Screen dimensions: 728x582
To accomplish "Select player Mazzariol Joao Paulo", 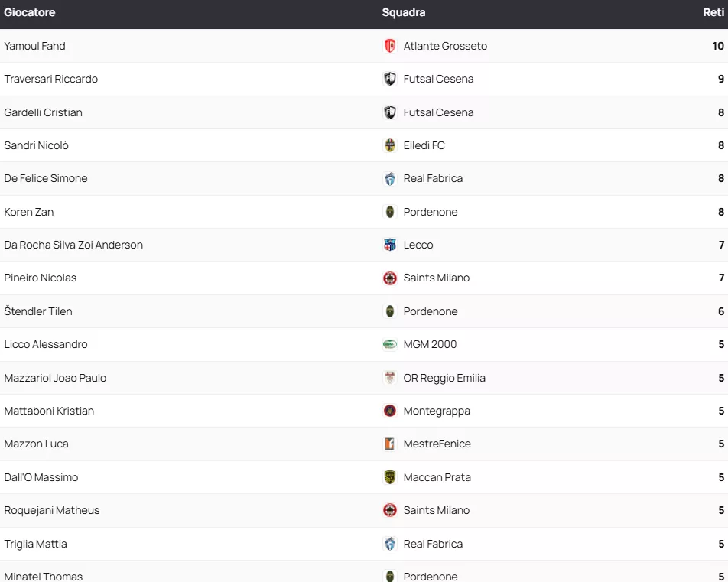I will pos(55,378).
